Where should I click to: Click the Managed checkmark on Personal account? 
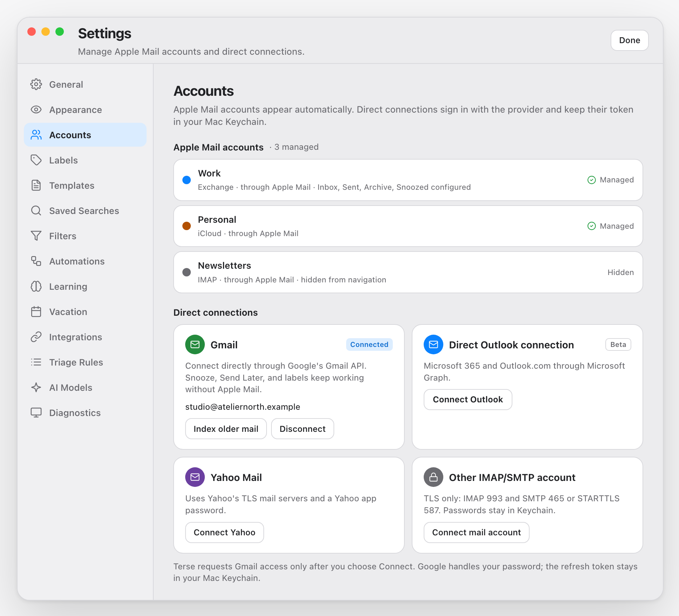tap(592, 226)
